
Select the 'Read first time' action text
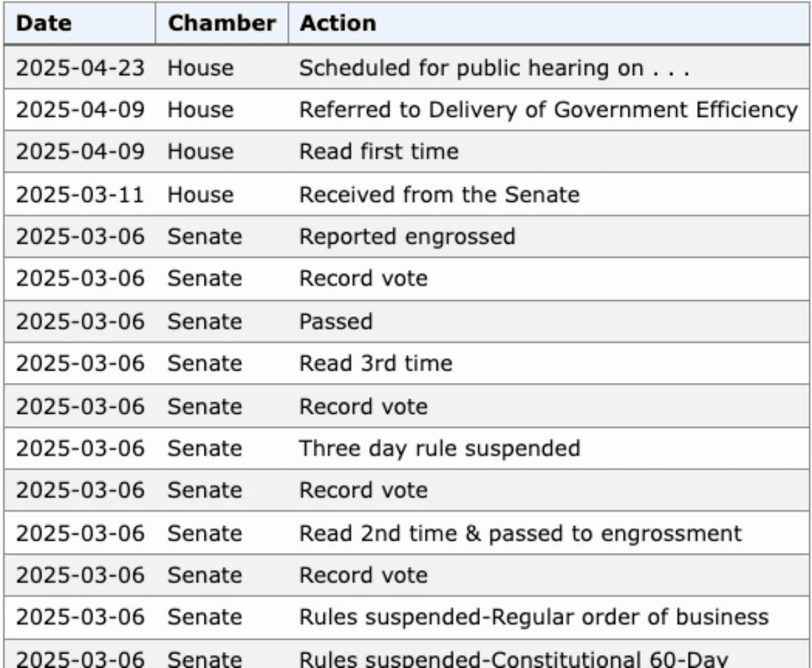(x=378, y=152)
